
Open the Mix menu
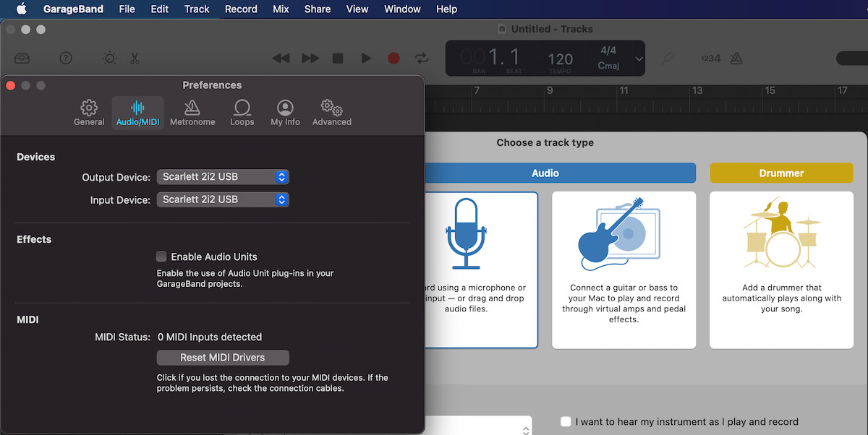281,9
